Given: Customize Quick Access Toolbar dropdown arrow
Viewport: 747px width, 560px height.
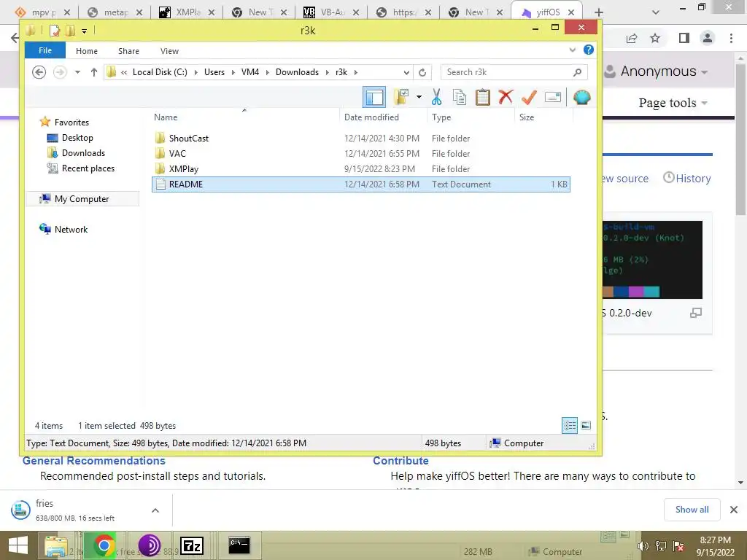Looking at the screenshot, I should click(x=84, y=31).
